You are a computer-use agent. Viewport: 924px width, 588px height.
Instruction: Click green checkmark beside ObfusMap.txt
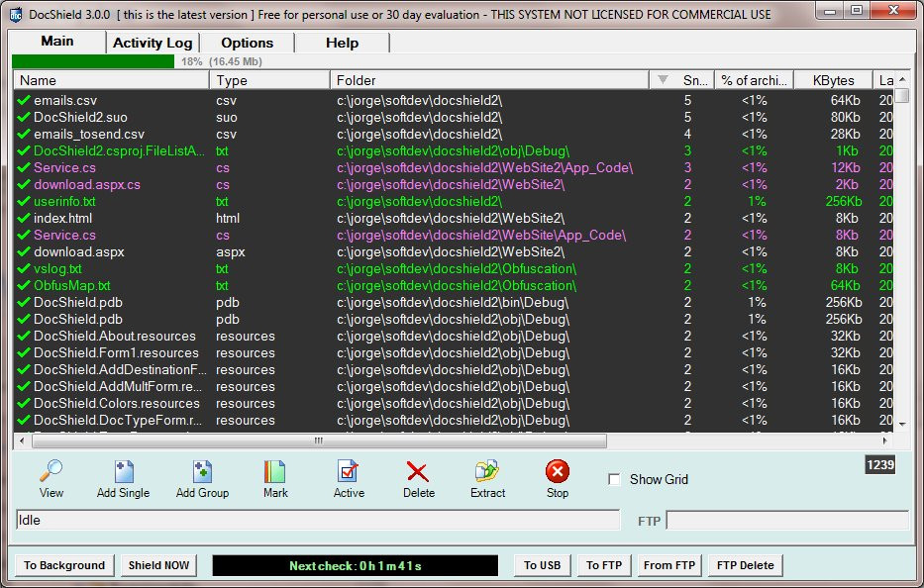[x=24, y=286]
